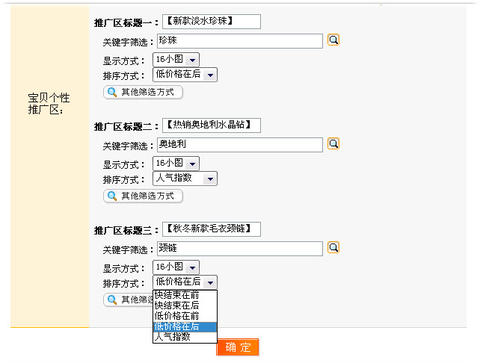Image resolution: width=480 pixels, height=363 pixels.
Task: Click keyword filter field containing 颈链
Action: click(240, 248)
